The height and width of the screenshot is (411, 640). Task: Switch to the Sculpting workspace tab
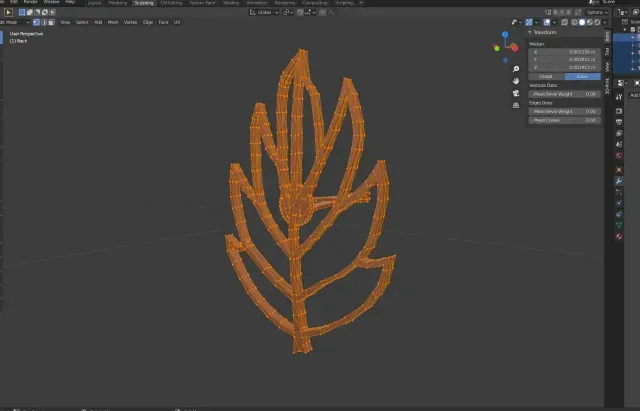144,3
